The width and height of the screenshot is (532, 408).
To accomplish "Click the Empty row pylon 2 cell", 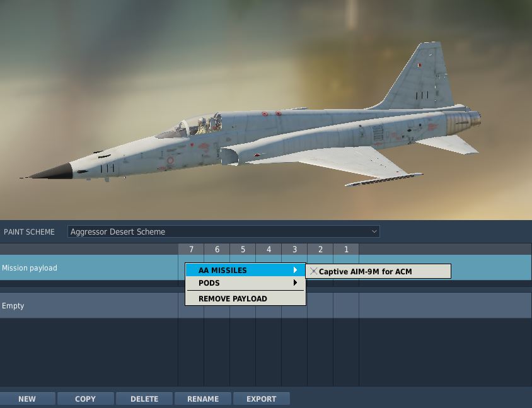I will pos(320,305).
